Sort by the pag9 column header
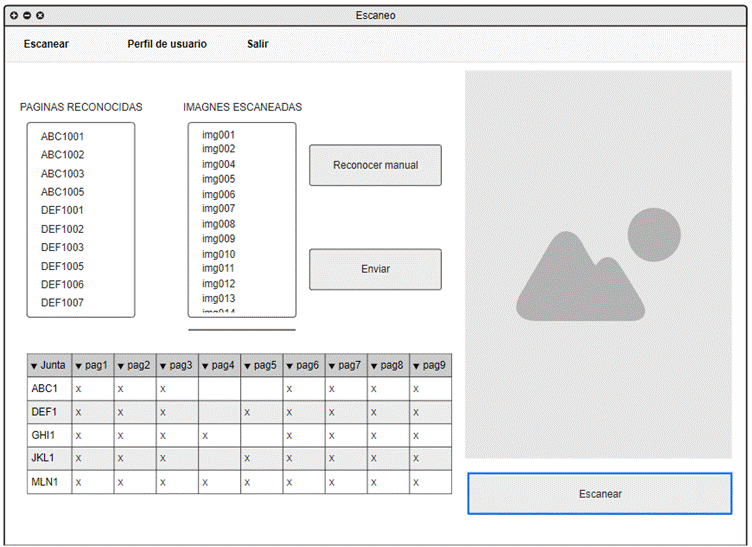752x547 pixels. [430, 366]
